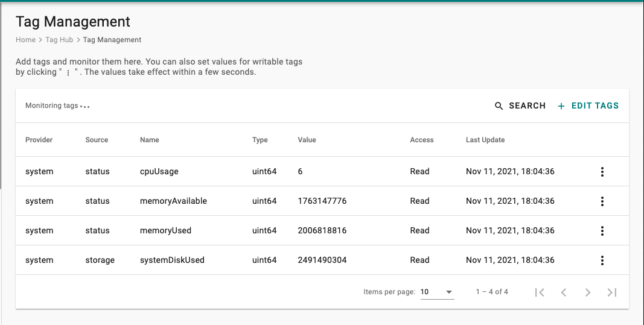This screenshot has height=325, width=644.
Task: Navigate to Home breadcrumb
Action: [x=25, y=40]
